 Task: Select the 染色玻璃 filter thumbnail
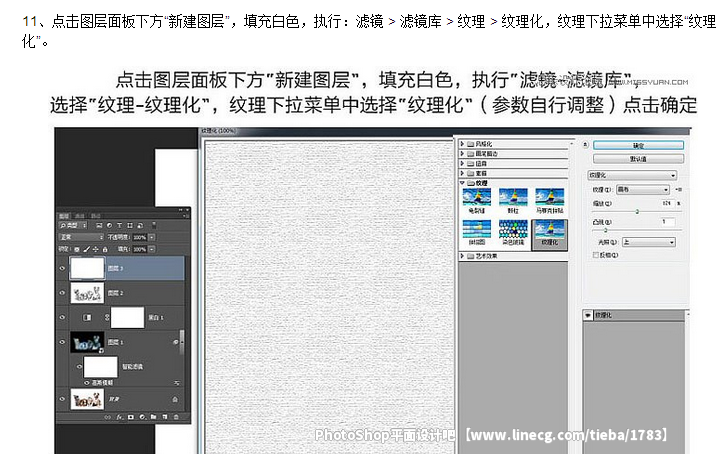pyautogui.click(x=513, y=232)
